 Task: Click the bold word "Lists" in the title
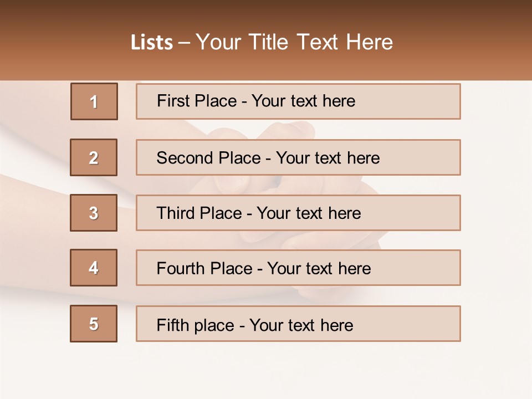tap(152, 43)
